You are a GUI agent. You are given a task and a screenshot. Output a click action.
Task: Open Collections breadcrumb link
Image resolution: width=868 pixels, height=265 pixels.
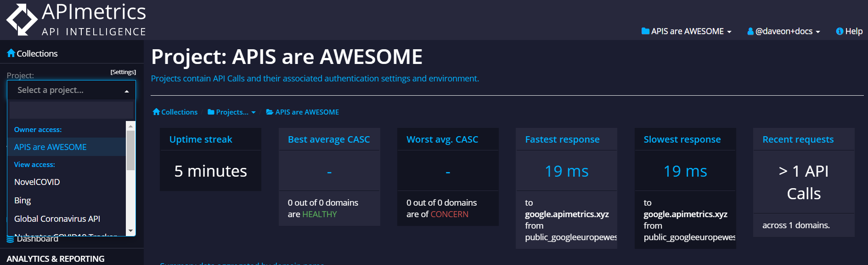point(175,112)
